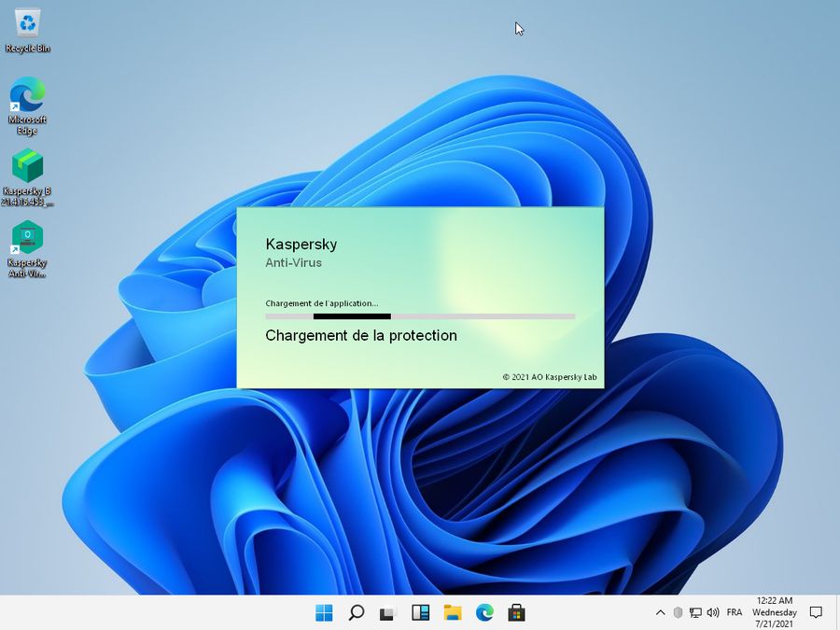Image resolution: width=840 pixels, height=630 pixels.
Task: Open Microsoft Edge from the taskbar
Action: 483,613
